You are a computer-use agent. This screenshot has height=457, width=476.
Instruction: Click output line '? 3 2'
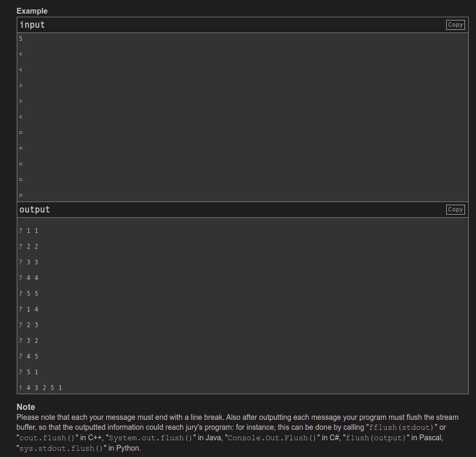[29, 341]
